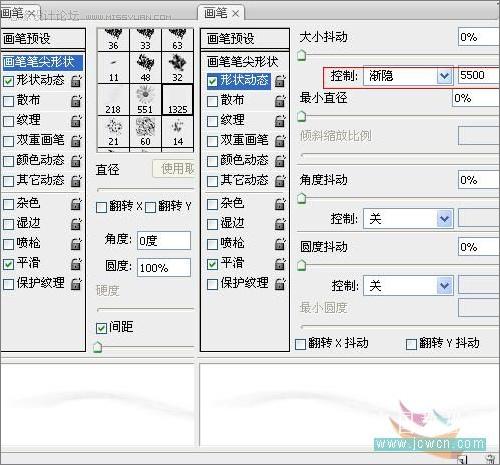Toggle lock icon beside 其它动态 in left panel
500x465 pixels.
pos(76,181)
